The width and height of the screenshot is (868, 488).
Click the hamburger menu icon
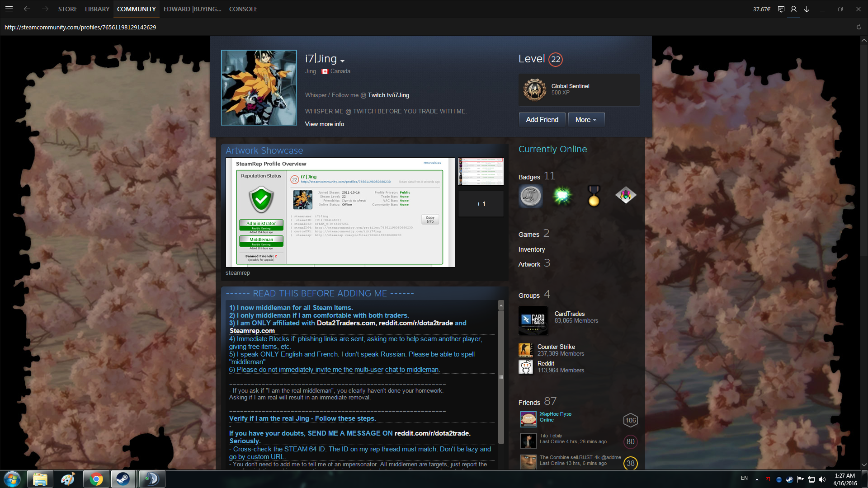(9, 9)
